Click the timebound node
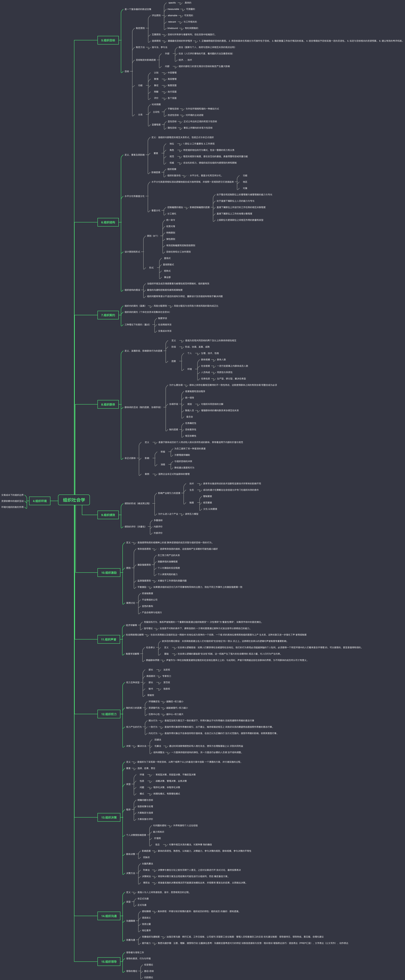The image size is (405, 980). pyautogui.click(x=173, y=28)
